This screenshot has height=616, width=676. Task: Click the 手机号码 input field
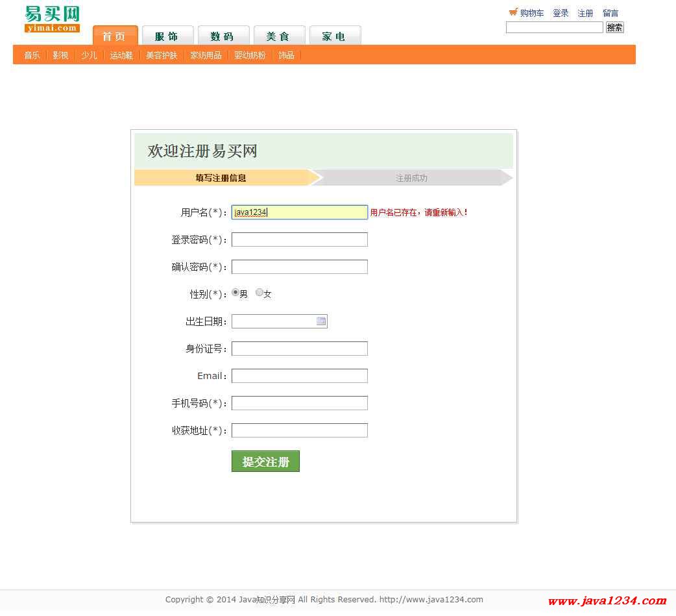299,403
